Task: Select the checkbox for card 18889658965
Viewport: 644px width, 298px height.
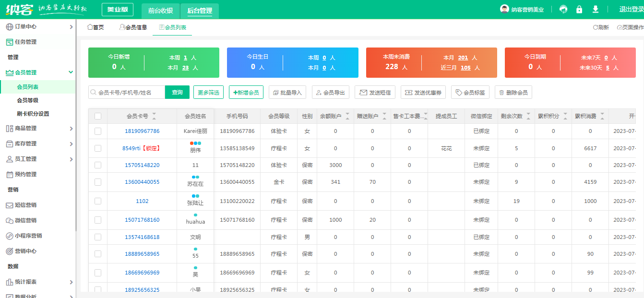Action: tap(98, 254)
